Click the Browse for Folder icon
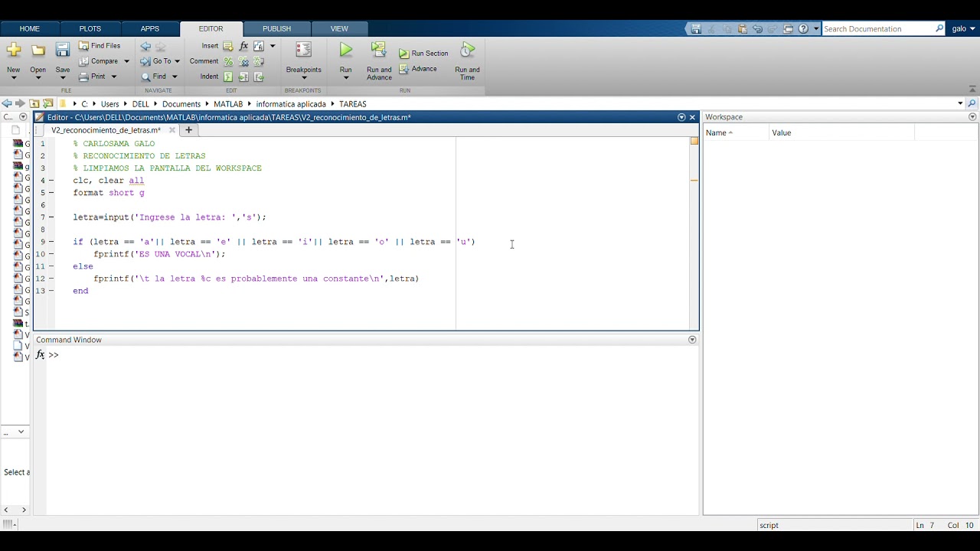The height and width of the screenshot is (551, 980). tap(48, 103)
